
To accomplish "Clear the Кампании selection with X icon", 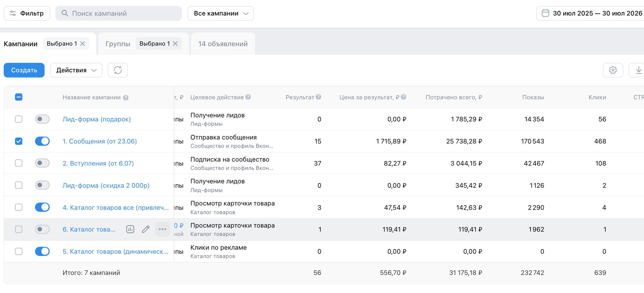I will pyautogui.click(x=82, y=44).
